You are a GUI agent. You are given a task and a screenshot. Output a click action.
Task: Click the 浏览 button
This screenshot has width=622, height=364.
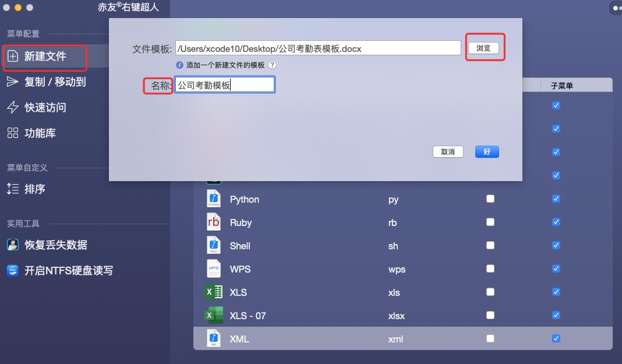(485, 48)
